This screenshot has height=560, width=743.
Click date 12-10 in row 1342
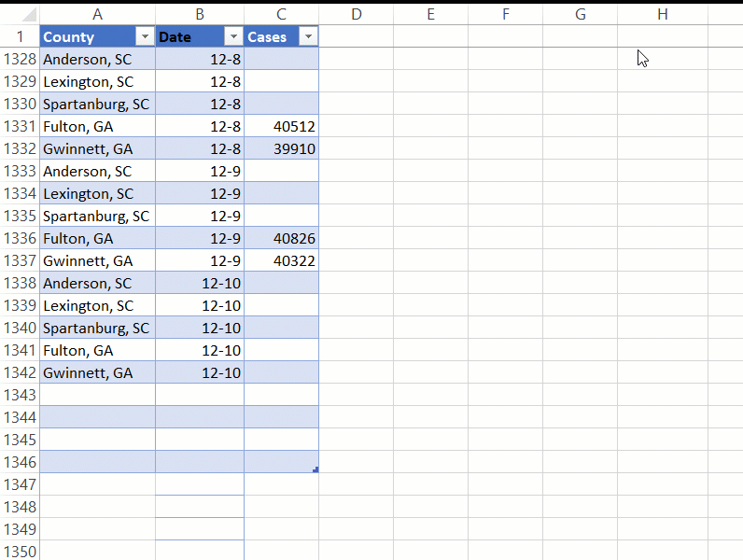200,372
